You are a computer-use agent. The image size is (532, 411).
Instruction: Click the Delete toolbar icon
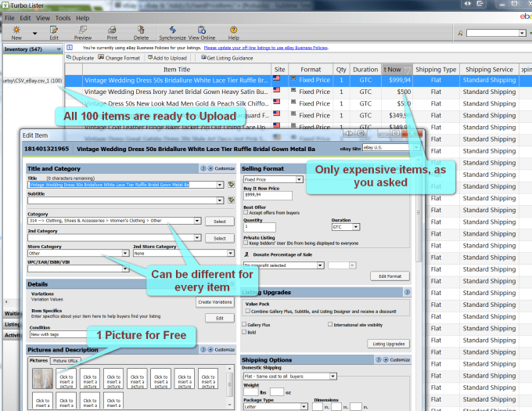tap(141, 31)
